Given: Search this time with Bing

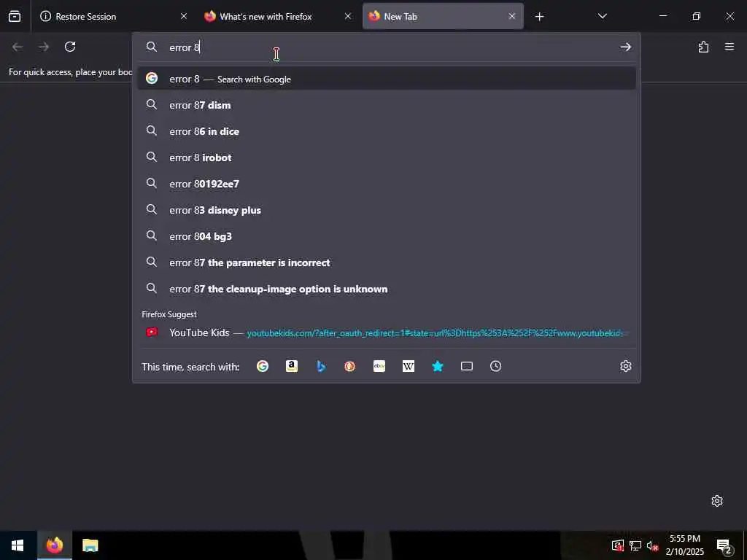Looking at the screenshot, I should click(x=321, y=366).
